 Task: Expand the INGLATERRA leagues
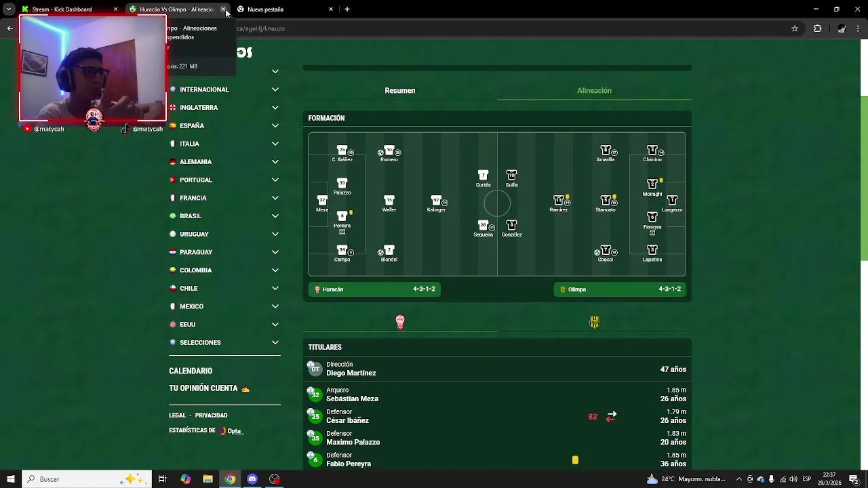coord(275,108)
